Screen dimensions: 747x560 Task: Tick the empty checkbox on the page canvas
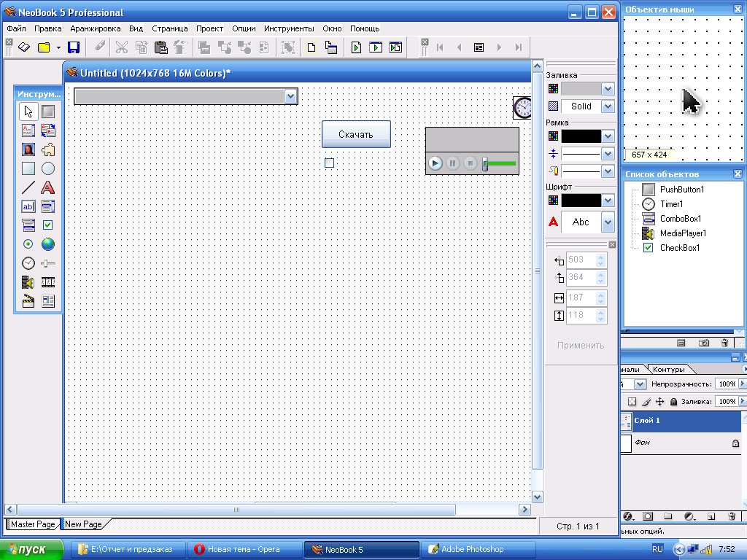point(329,163)
